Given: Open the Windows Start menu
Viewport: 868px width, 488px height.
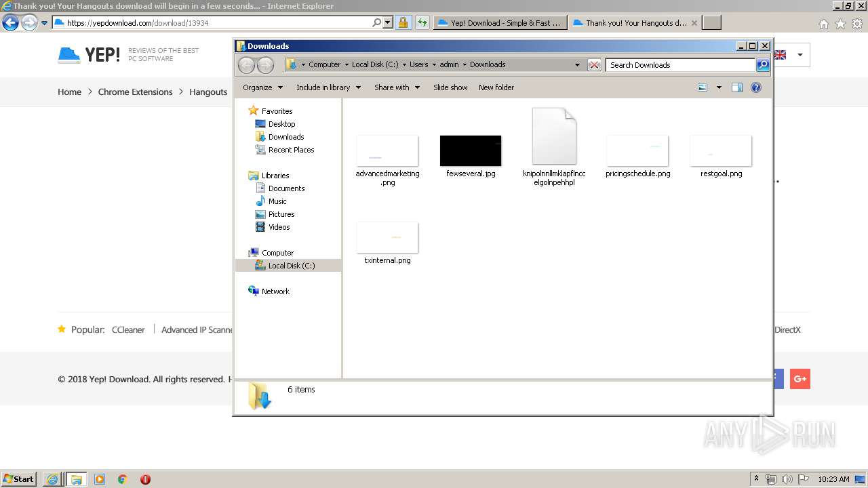Looking at the screenshot, I should pos(19,479).
